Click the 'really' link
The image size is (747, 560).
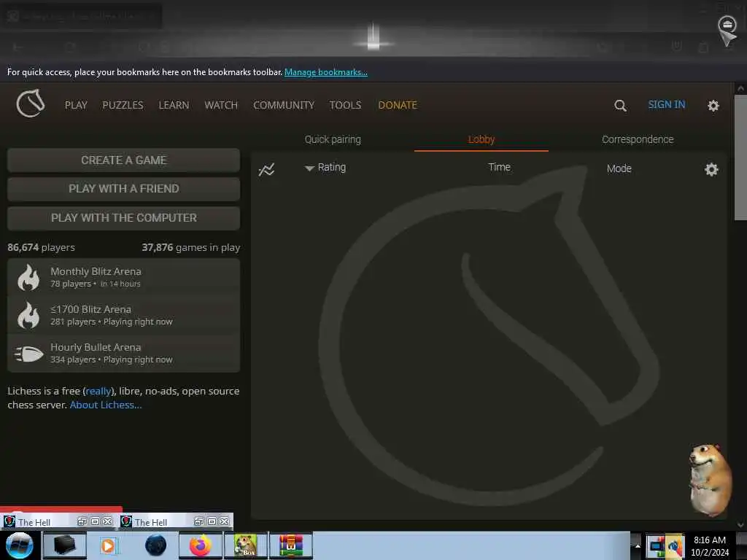98,391
